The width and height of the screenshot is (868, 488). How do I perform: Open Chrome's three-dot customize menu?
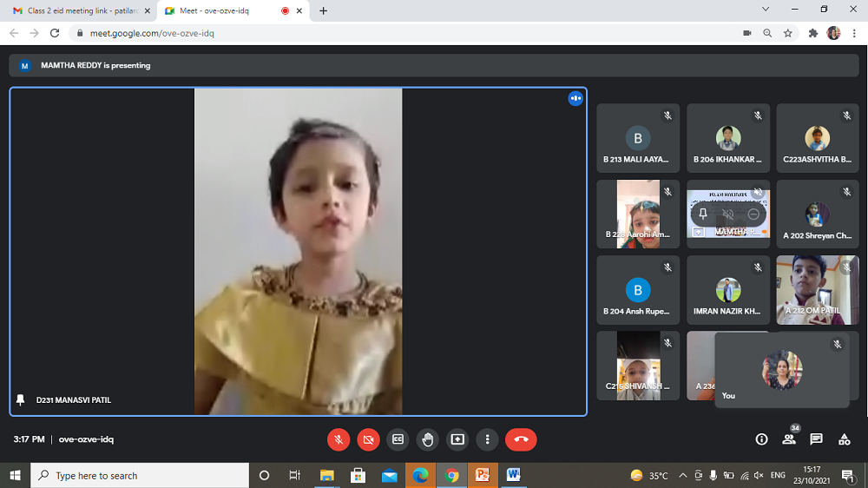854,33
